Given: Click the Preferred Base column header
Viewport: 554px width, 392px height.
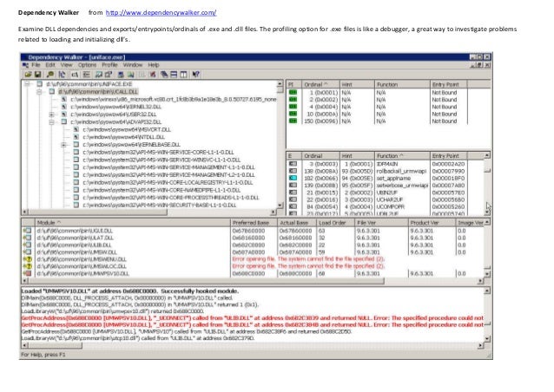Looking at the screenshot, I should coord(254,223).
